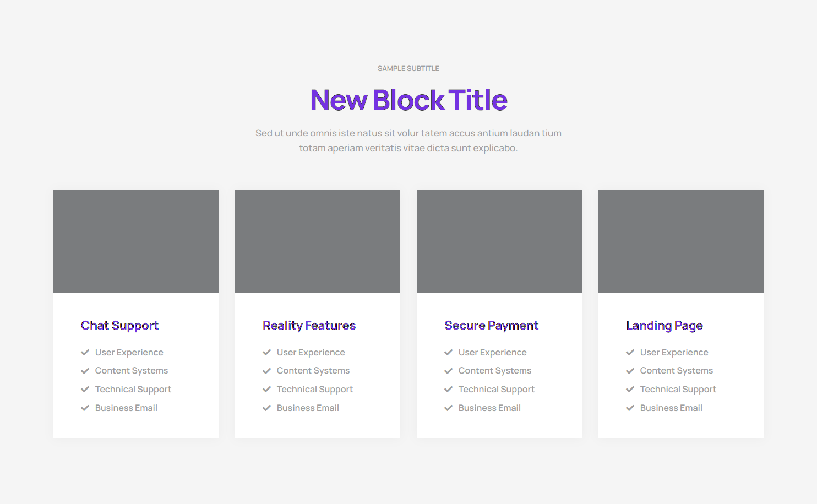The width and height of the screenshot is (817, 504).
Task: Click checkmark beside Landing Page's Technical Support
Action: tap(630, 390)
